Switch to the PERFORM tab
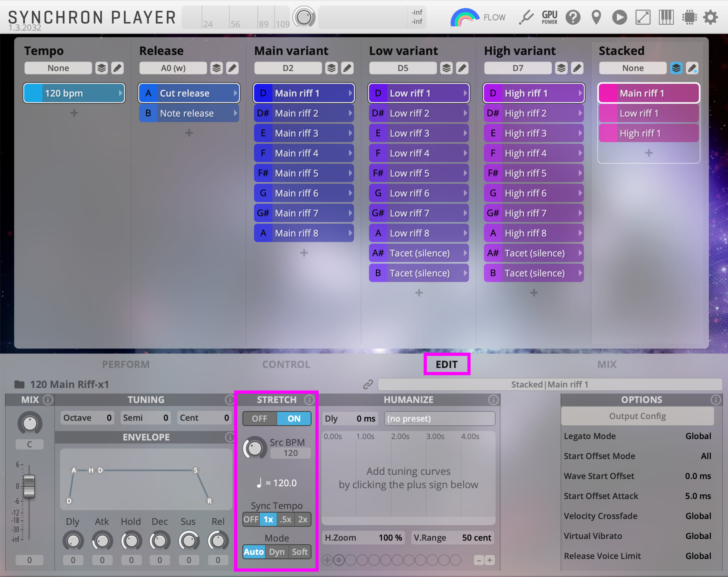Viewport: 728px width, 577px height. 126,364
